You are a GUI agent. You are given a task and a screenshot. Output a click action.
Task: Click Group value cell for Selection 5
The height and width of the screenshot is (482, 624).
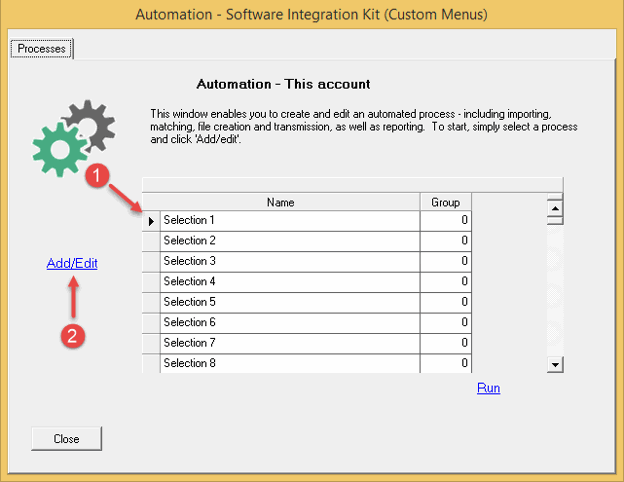tap(446, 302)
